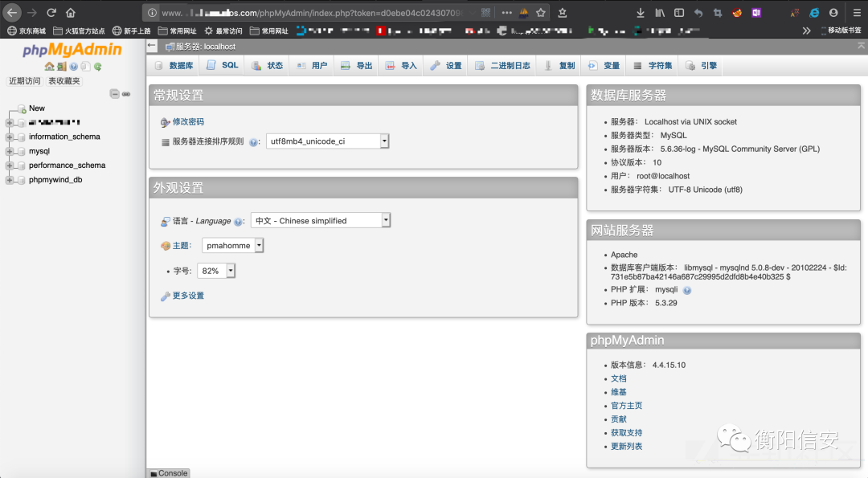Click the logout door icon in sidebar
Viewport: 868px width, 478px height.
click(x=61, y=67)
